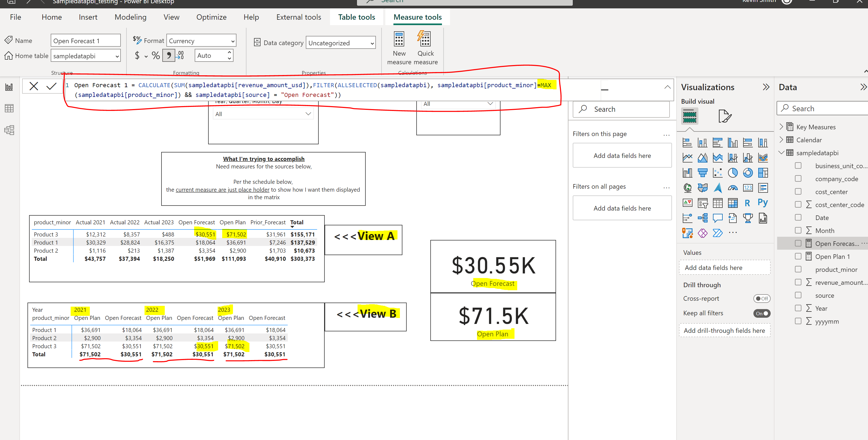The height and width of the screenshot is (440, 868).
Task: Add an area chart visual
Action: click(x=702, y=158)
